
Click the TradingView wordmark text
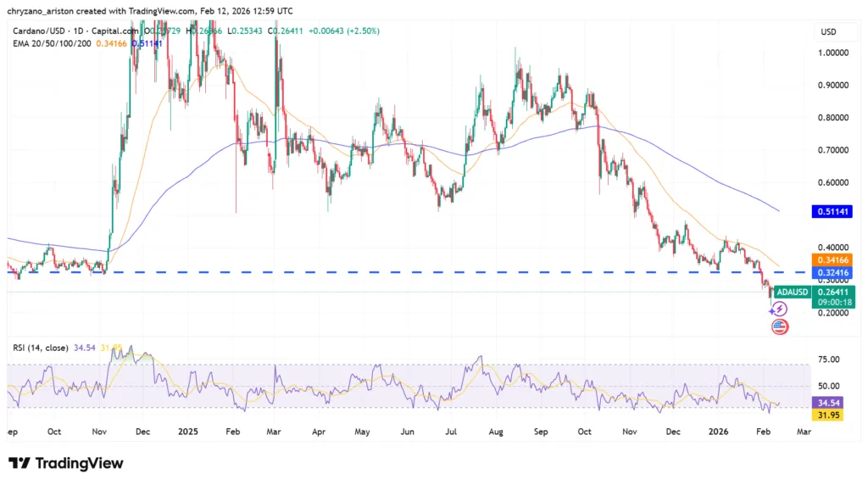pos(78,463)
